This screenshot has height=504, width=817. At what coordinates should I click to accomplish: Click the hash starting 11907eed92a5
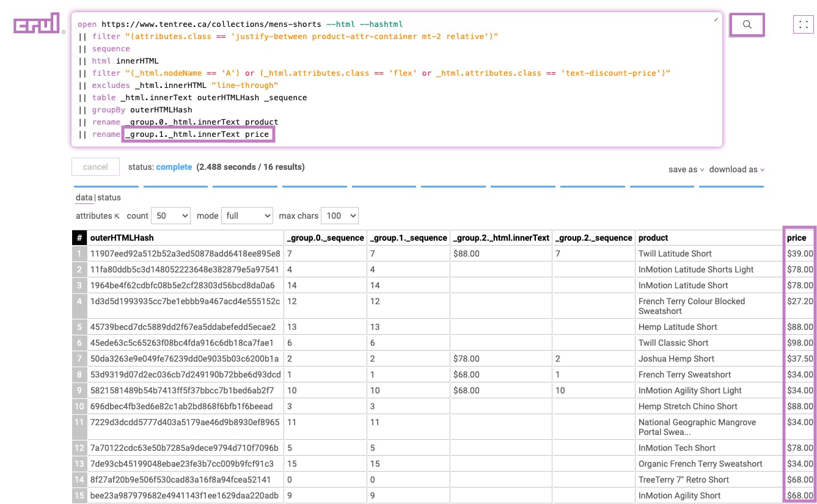185,254
